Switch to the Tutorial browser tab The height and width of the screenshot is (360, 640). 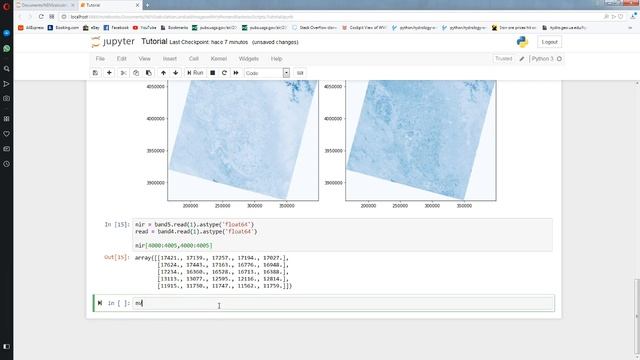[109, 5]
